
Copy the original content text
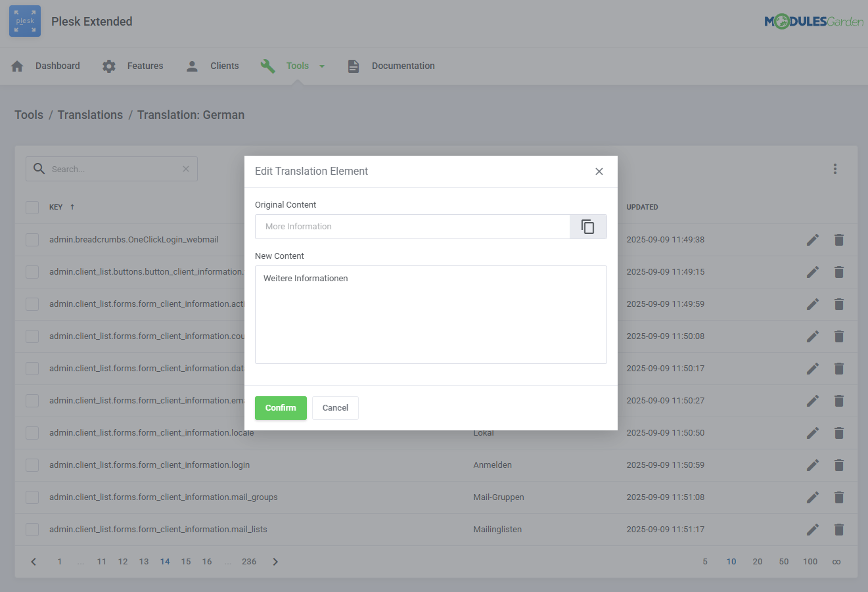587,226
